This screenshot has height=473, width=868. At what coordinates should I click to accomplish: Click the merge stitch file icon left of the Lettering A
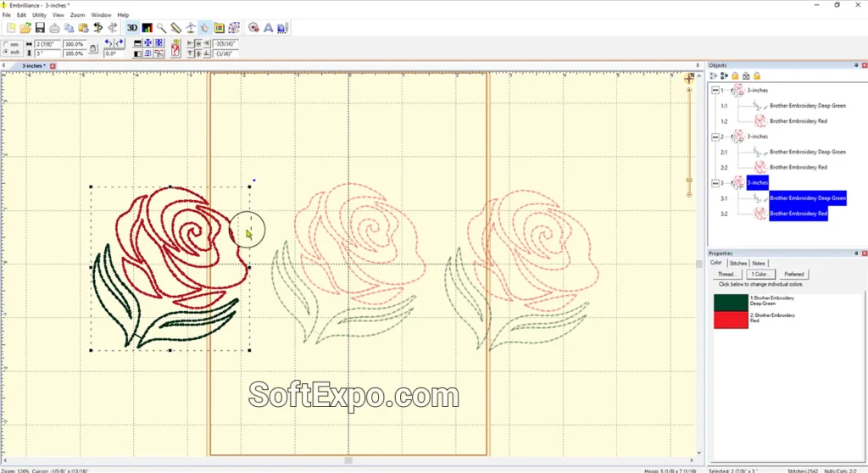(x=253, y=28)
